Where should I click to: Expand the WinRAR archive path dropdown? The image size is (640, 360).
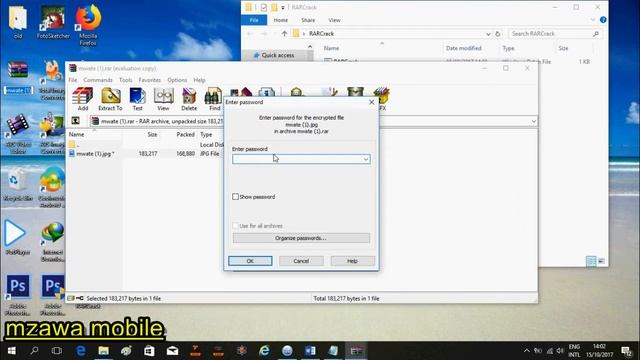[533, 121]
